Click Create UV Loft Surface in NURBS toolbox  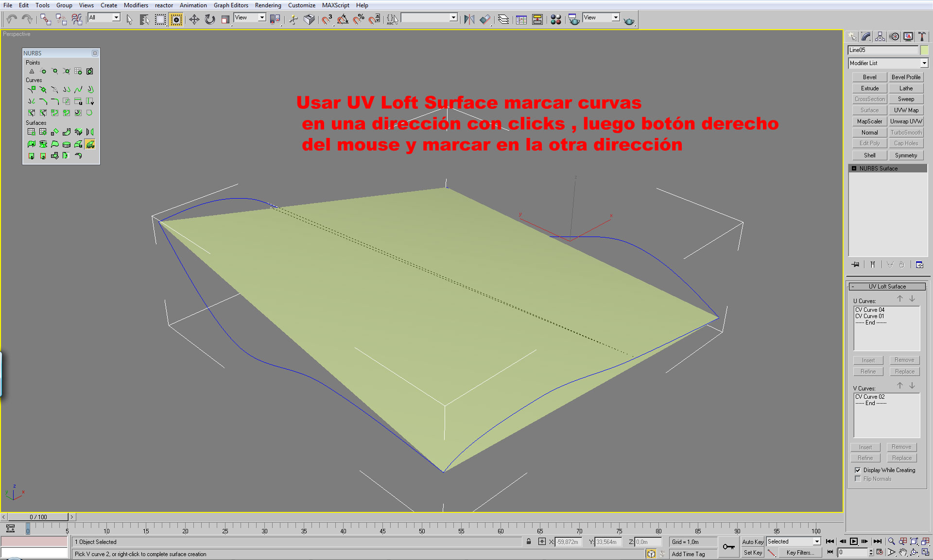90,144
